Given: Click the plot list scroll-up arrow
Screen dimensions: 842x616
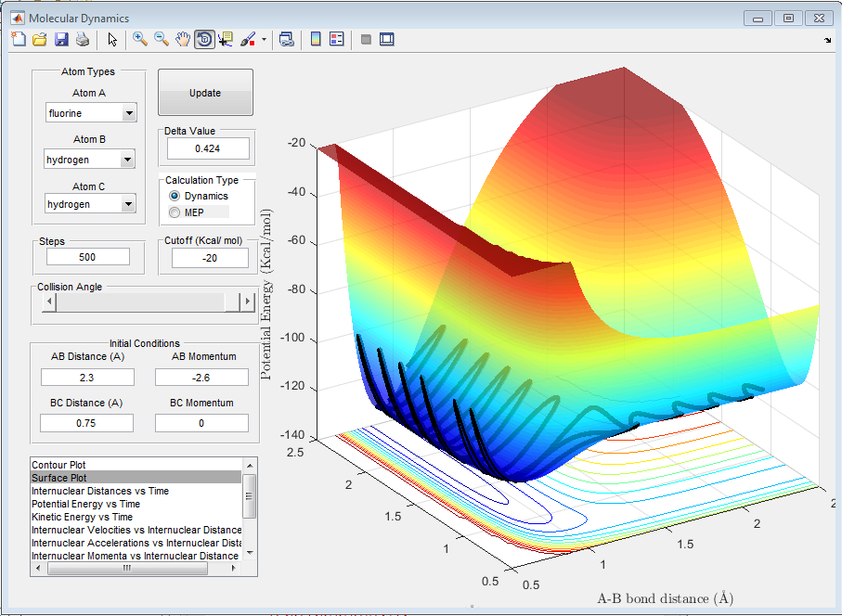Looking at the screenshot, I should (250, 464).
